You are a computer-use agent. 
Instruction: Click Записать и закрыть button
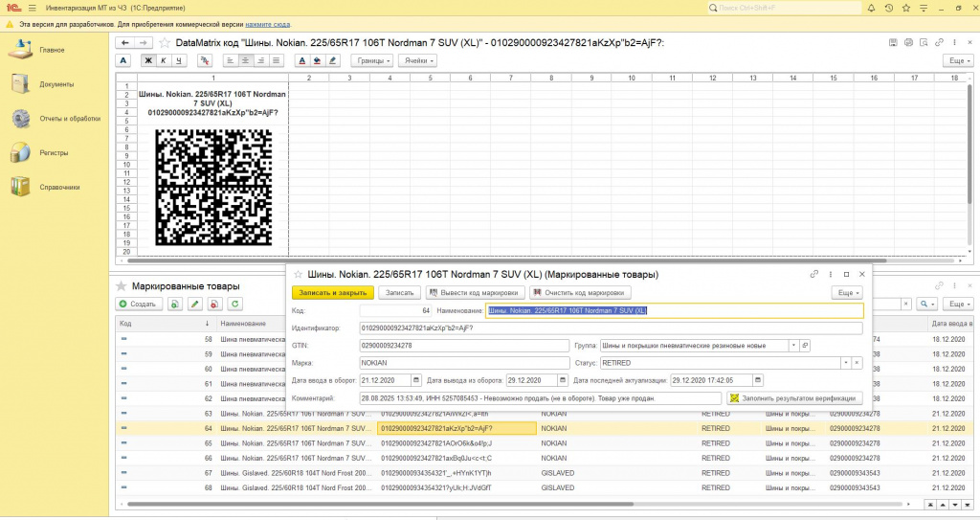click(x=332, y=292)
